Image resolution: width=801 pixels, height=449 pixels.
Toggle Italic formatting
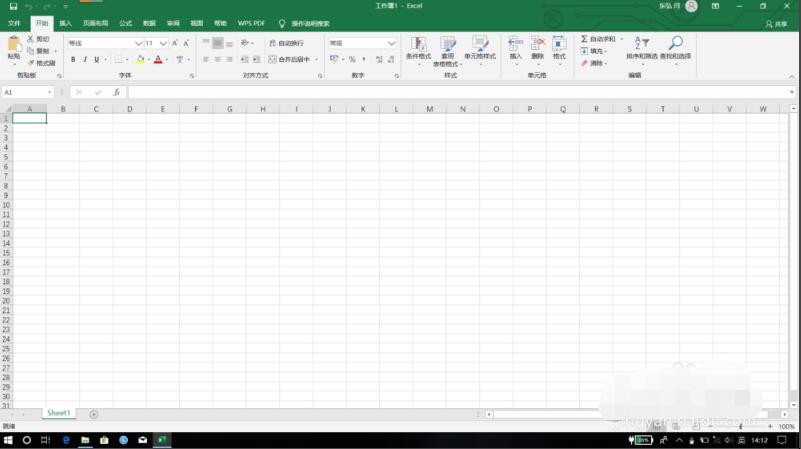point(85,60)
